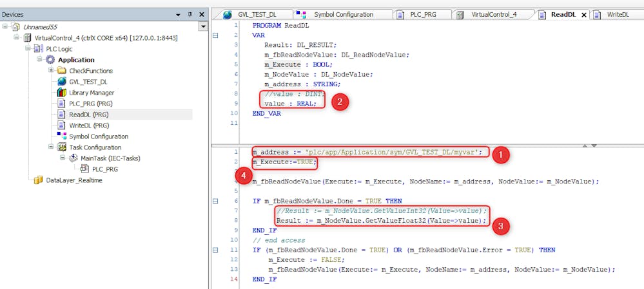Open Library Manager books icon
The width and height of the screenshot is (644, 289).
(62, 93)
